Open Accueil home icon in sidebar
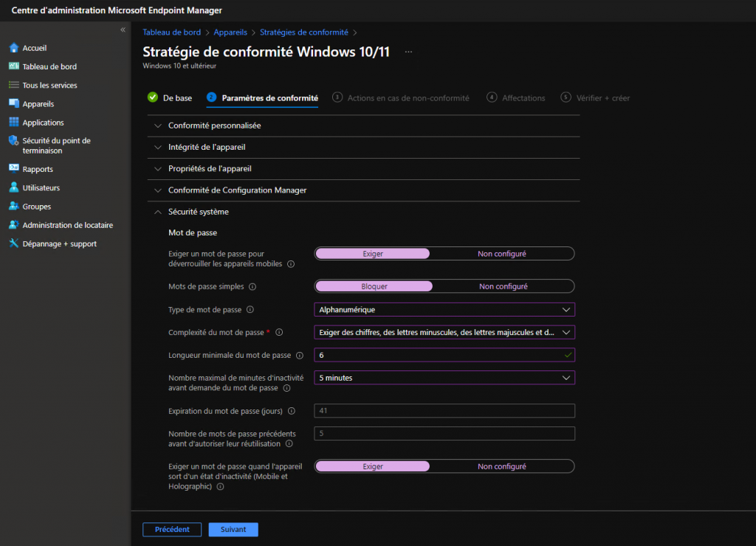Viewport: 756px width, 546px height. [14, 48]
